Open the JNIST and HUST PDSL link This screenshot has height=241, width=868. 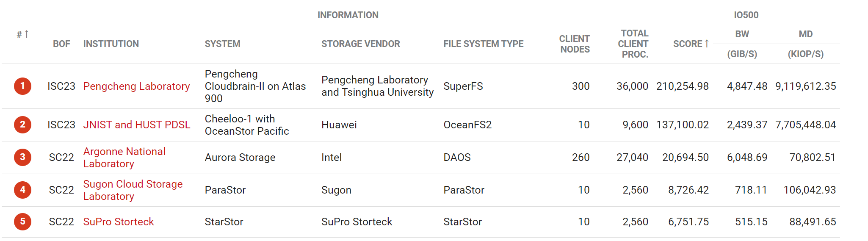coord(137,125)
